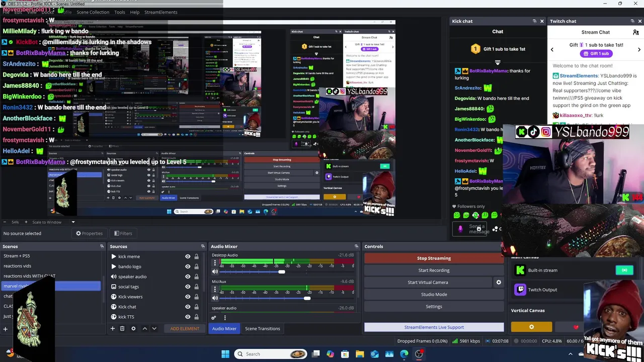Toggle visibility of the kick meme source
The width and height of the screenshot is (644, 362).
click(x=188, y=256)
